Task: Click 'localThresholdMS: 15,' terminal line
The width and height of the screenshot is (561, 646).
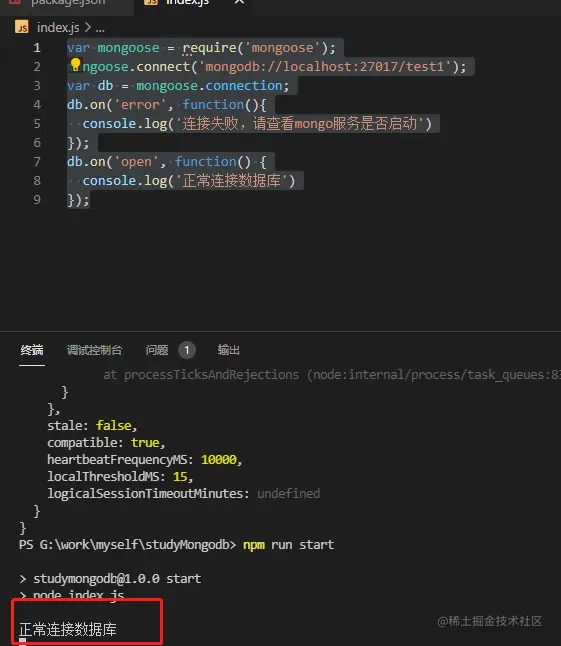Action: pos(120,477)
